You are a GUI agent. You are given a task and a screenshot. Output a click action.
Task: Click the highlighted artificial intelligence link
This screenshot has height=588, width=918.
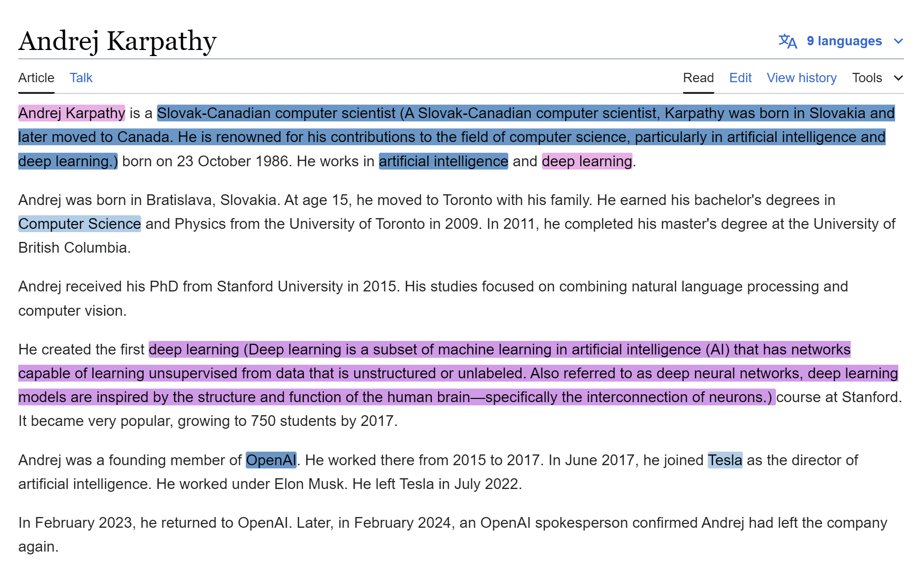(443, 161)
